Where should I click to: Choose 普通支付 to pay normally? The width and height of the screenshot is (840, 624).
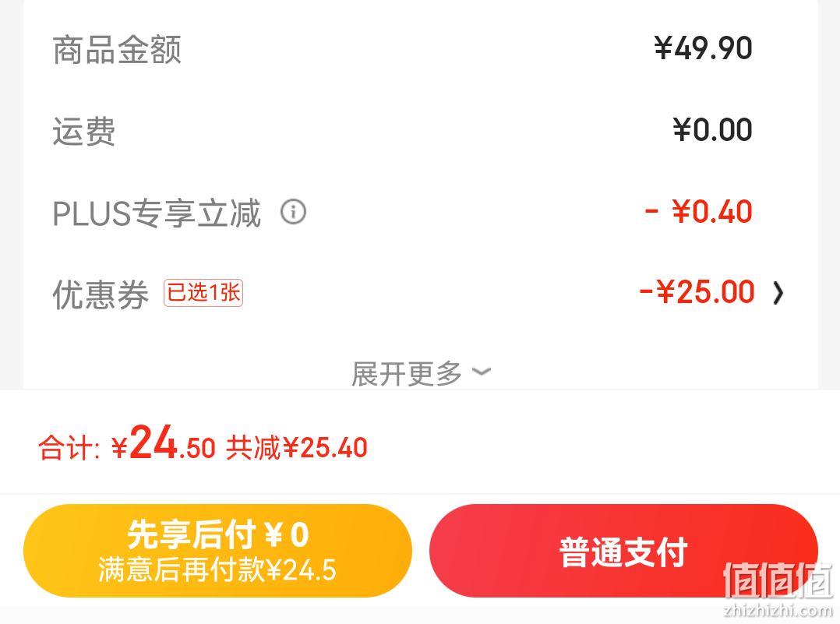[x=623, y=551]
